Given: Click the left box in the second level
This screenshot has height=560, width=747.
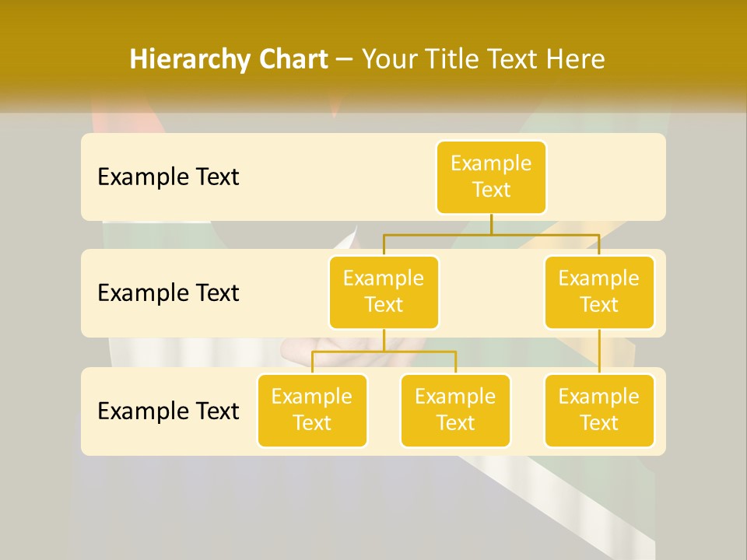Looking at the screenshot, I should click(384, 292).
